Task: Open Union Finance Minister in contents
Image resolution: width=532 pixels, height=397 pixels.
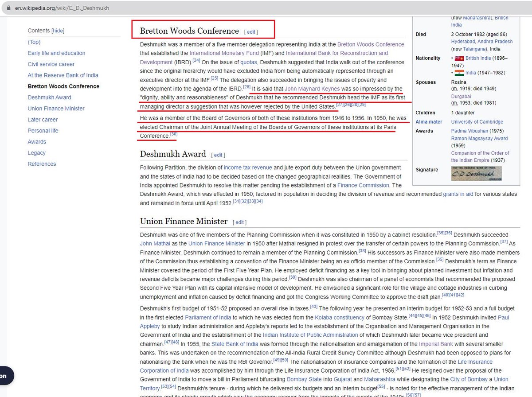Action: click(x=56, y=109)
